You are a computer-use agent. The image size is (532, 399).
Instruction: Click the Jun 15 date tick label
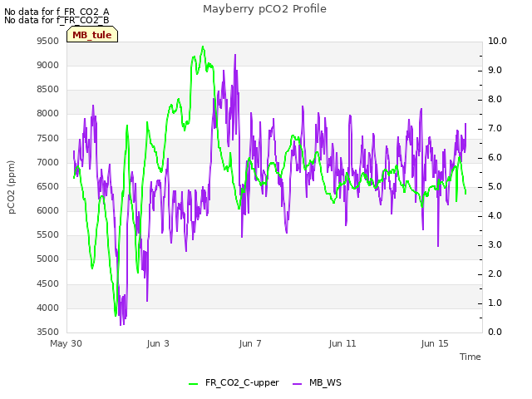coord(435,343)
